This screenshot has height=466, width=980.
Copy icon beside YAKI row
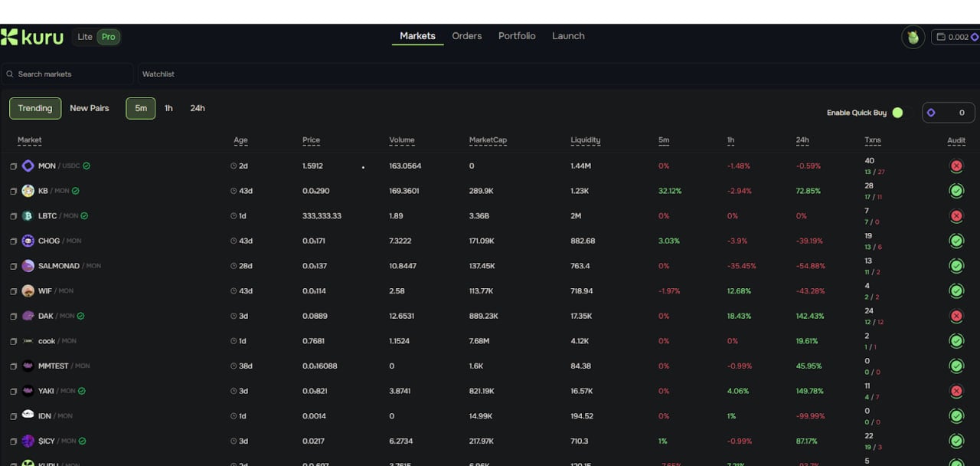click(x=13, y=392)
